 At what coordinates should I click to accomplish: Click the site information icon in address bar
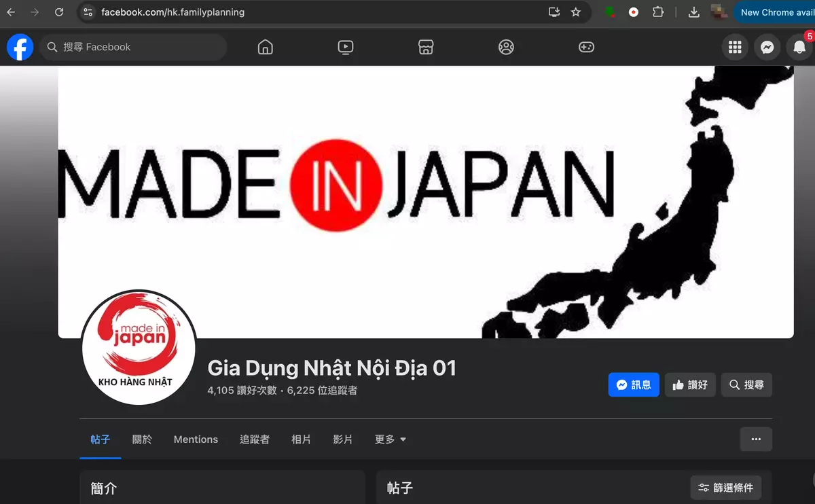pos(88,12)
